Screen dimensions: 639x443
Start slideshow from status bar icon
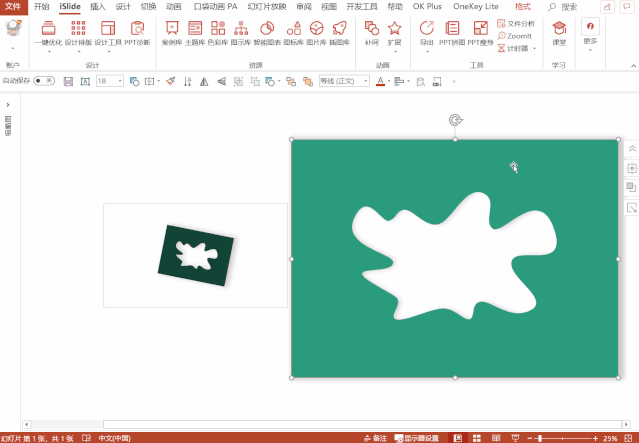tap(515, 438)
